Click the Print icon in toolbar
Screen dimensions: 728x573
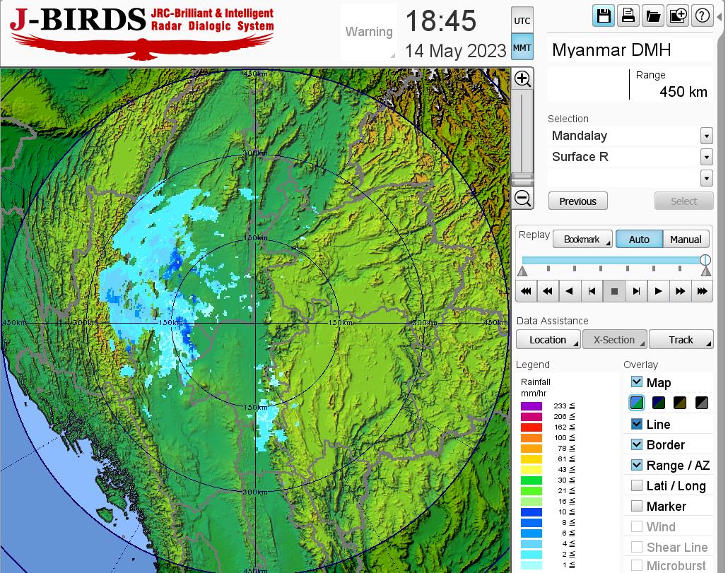click(x=628, y=16)
